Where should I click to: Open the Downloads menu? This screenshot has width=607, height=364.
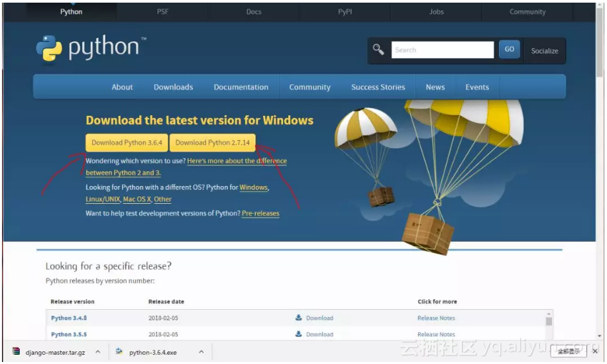pos(174,87)
